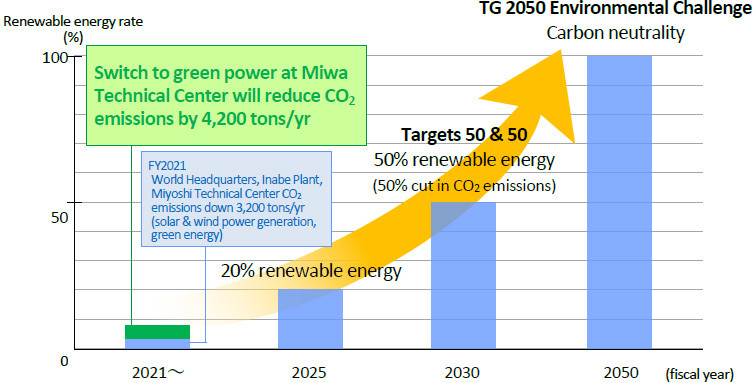Click the 2050 blue bar
756x383 pixels.
click(619, 202)
